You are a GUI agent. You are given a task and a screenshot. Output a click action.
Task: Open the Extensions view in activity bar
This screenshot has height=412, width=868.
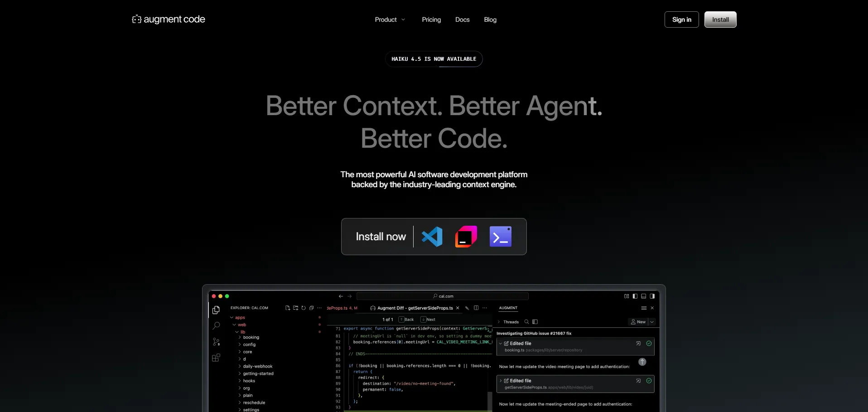click(216, 358)
